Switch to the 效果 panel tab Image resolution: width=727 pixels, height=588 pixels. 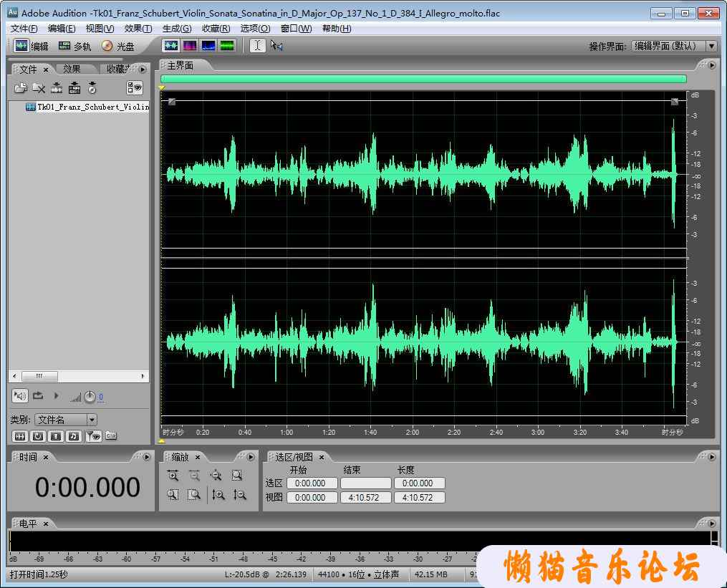click(72, 69)
